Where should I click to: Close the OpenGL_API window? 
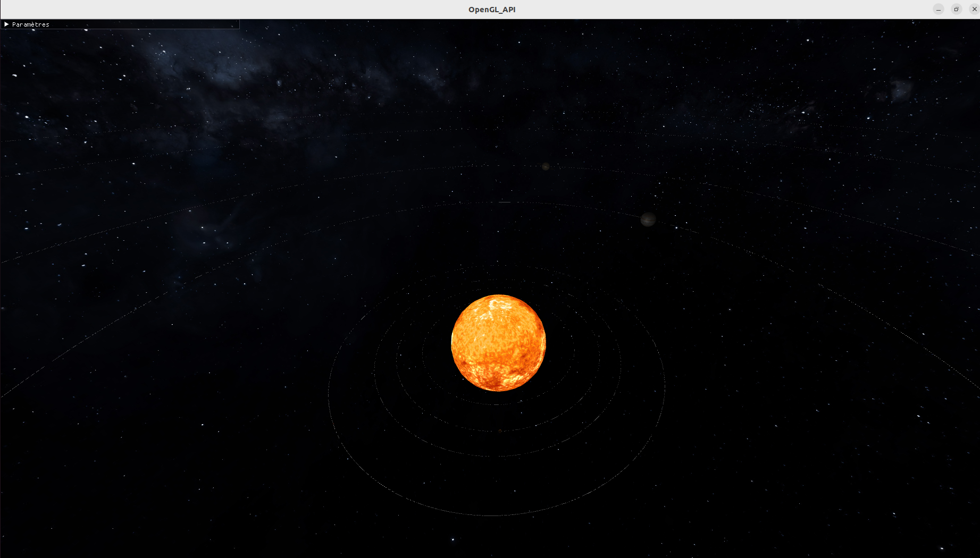pos(974,10)
